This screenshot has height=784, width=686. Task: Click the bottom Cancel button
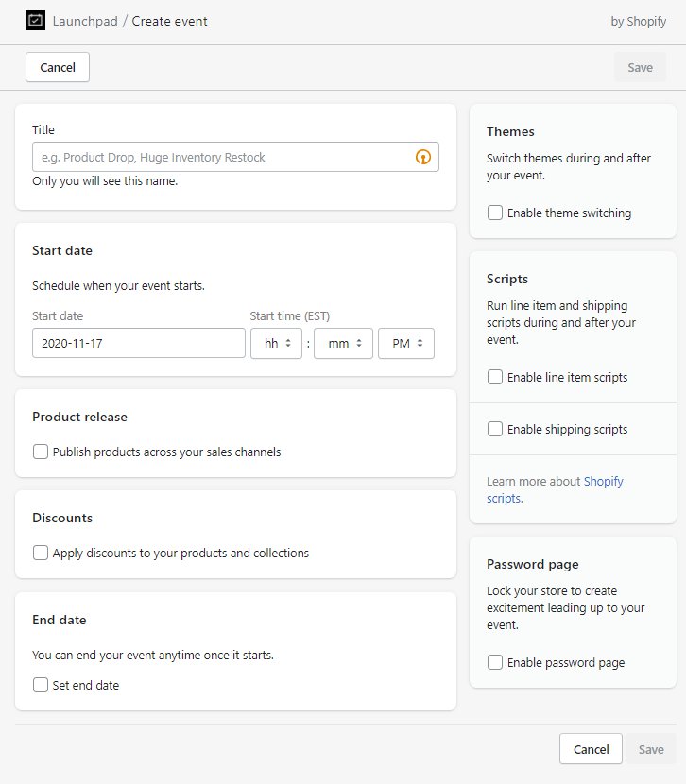[591, 749]
